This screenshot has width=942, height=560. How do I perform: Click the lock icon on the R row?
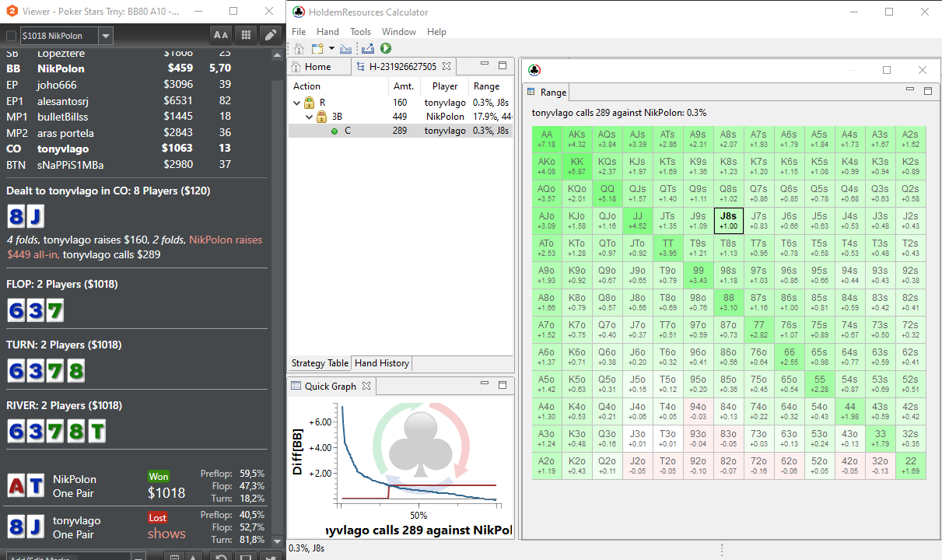click(x=309, y=103)
